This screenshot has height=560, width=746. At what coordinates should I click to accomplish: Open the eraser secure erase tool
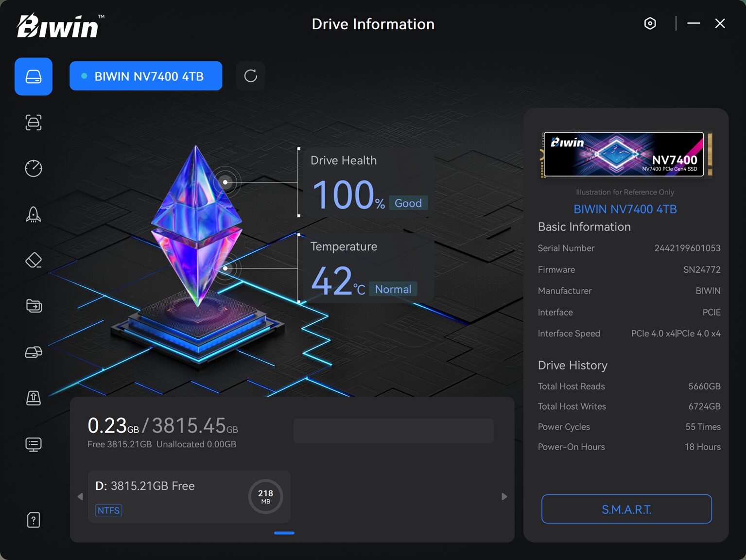pyautogui.click(x=34, y=260)
